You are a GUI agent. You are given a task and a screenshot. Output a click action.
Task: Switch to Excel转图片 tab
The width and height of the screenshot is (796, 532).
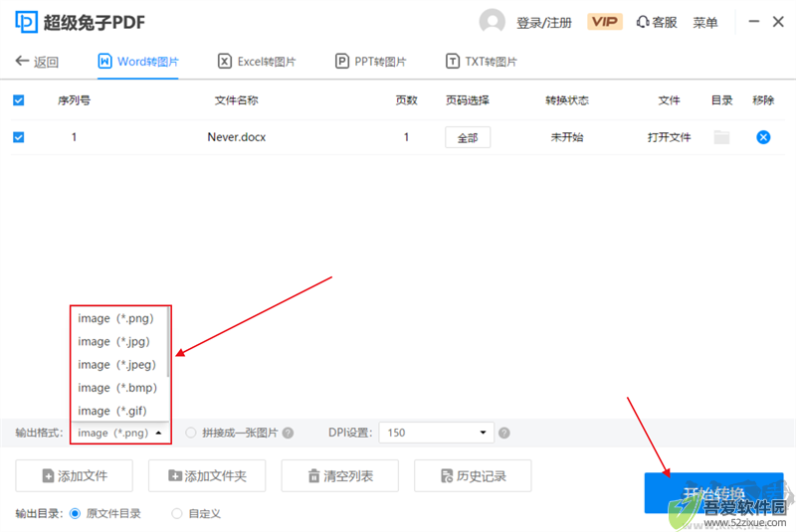click(x=257, y=62)
